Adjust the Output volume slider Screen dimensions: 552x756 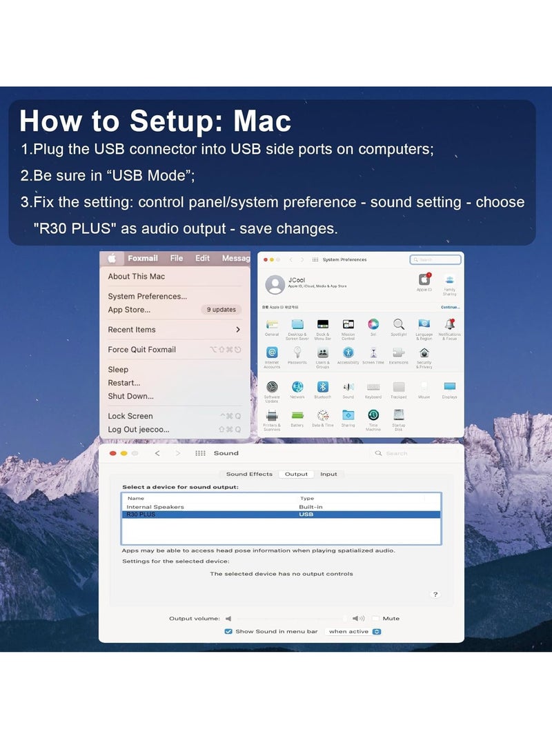(x=290, y=619)
